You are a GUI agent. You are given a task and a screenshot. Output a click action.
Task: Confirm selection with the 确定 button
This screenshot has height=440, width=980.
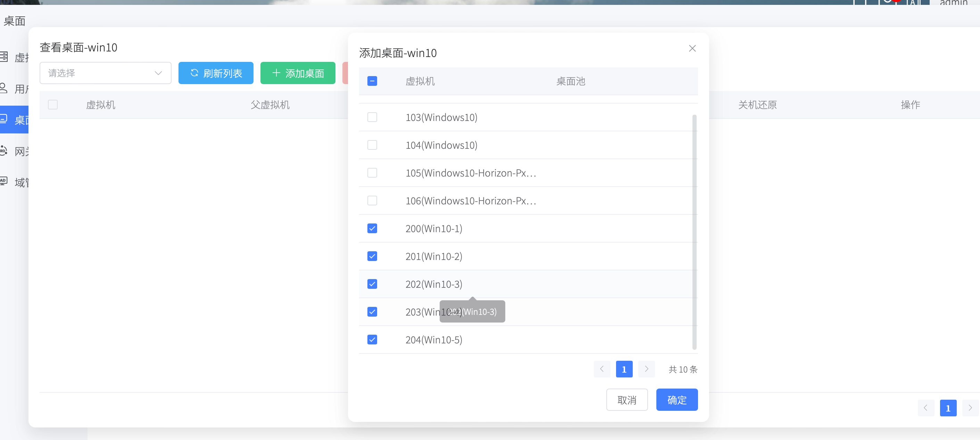[x=677, y=400]
